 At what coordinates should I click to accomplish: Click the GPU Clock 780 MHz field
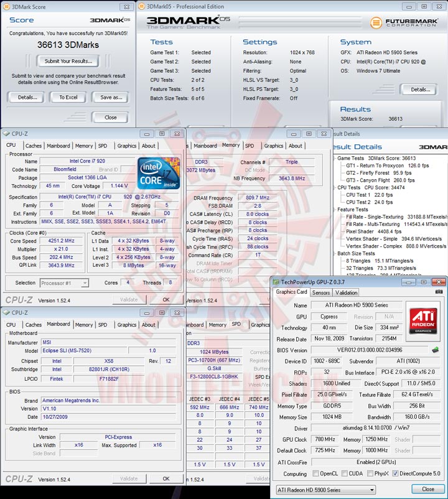coord(325,439)
